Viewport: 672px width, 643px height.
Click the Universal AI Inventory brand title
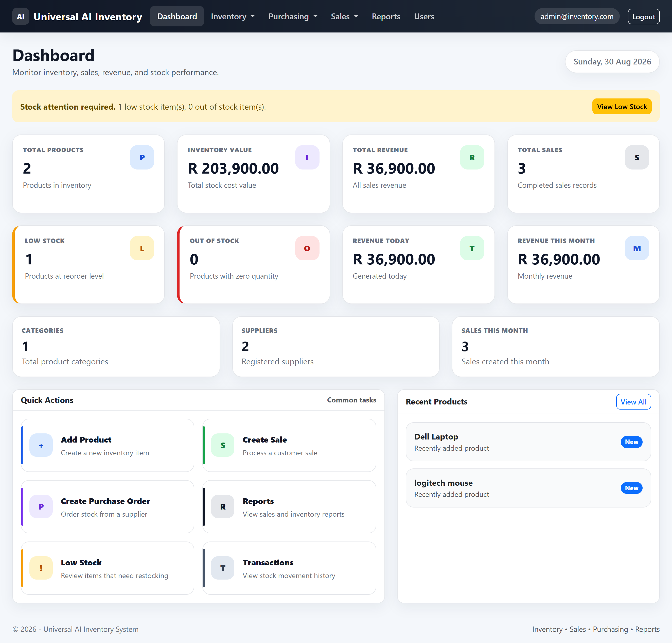pyautogui.click(x=88, y=16)
